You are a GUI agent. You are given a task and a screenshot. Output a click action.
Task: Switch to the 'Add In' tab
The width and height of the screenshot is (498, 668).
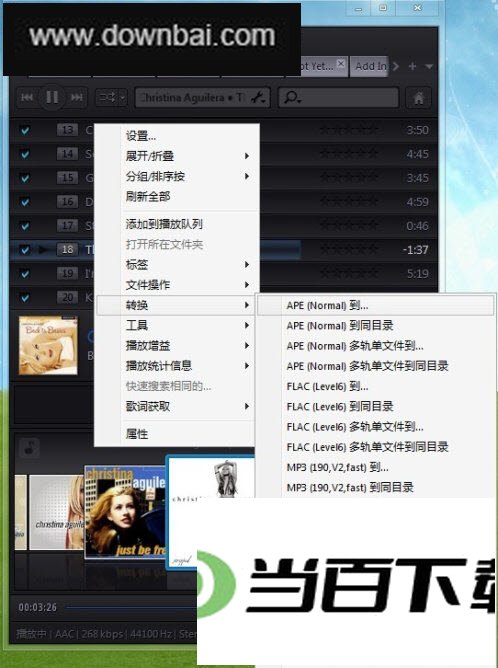pyautogui.click(x=370, y=66)
